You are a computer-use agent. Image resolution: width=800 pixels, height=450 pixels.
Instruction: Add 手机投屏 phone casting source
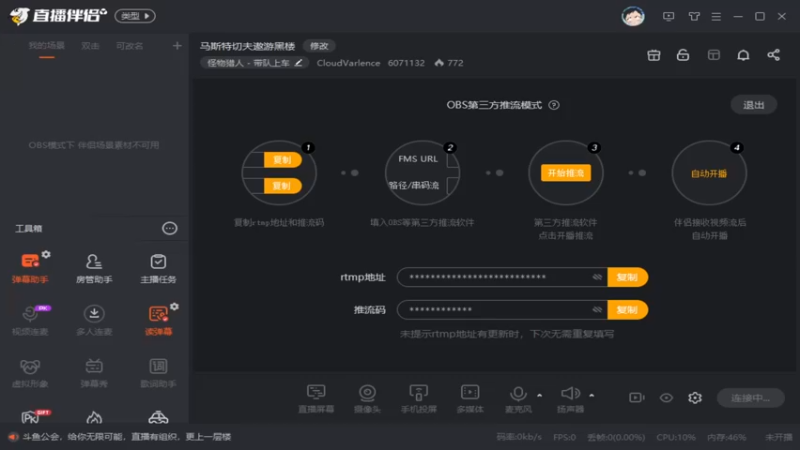[418, 398]
